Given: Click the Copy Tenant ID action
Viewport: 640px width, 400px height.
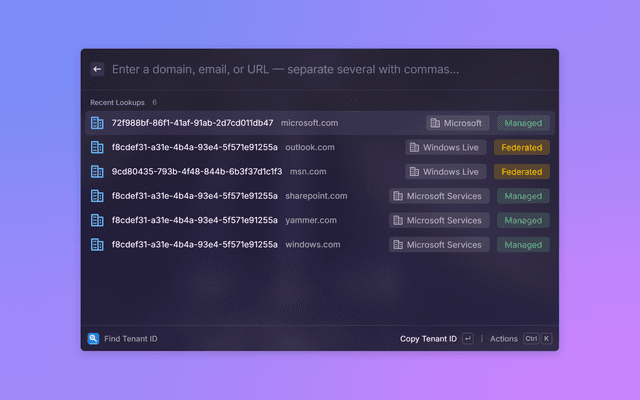Looking at the screenshot, I should tap(428, 339).
